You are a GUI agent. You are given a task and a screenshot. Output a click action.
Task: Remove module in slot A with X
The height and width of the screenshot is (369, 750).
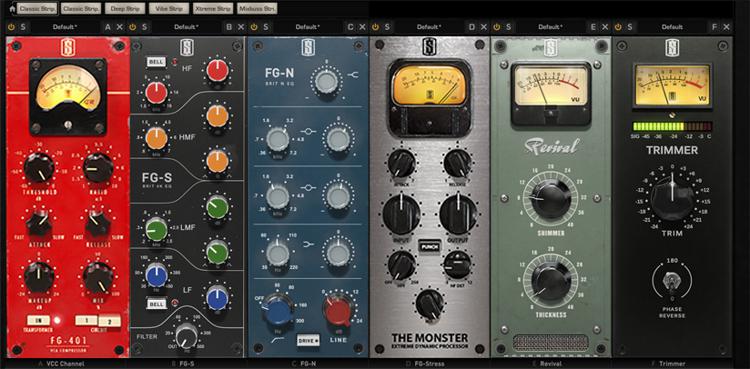click(120, 27)
